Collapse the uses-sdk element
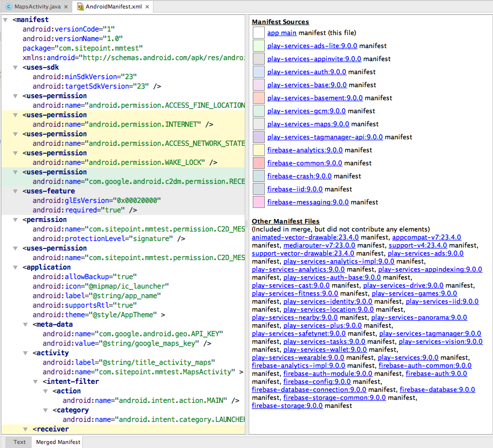Screen dimensions: 493x448 16,68
